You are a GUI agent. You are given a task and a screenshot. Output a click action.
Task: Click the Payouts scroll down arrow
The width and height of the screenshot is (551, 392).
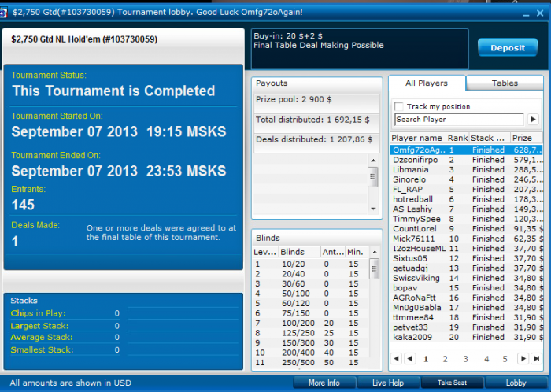click(373, 209)
